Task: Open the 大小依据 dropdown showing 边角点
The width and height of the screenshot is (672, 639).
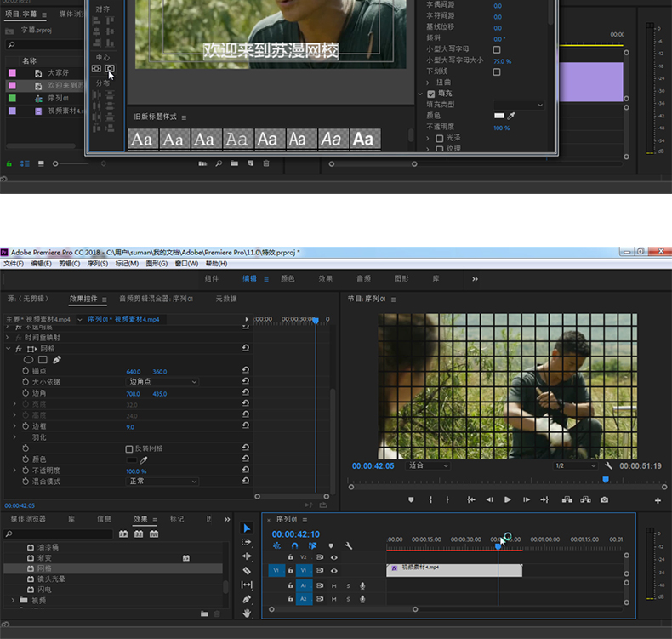Action: [x=162, y=381]
